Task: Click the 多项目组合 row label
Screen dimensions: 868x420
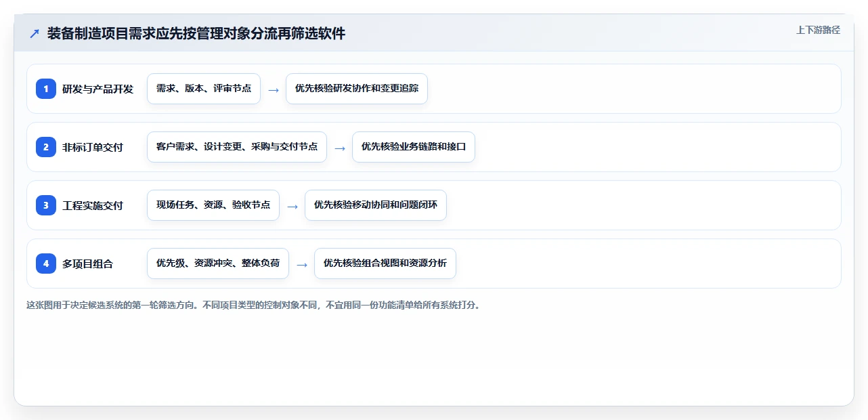Action: coord(88,264)
